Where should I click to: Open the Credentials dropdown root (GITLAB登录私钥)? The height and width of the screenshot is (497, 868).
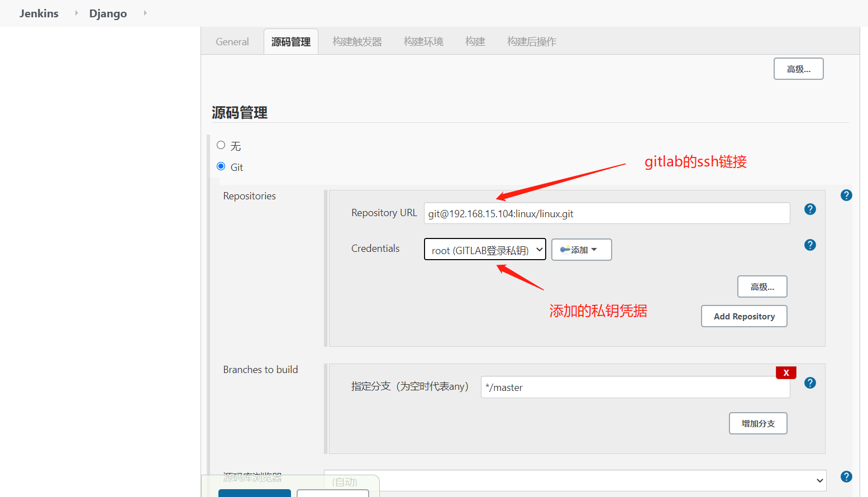click(485, 250)
